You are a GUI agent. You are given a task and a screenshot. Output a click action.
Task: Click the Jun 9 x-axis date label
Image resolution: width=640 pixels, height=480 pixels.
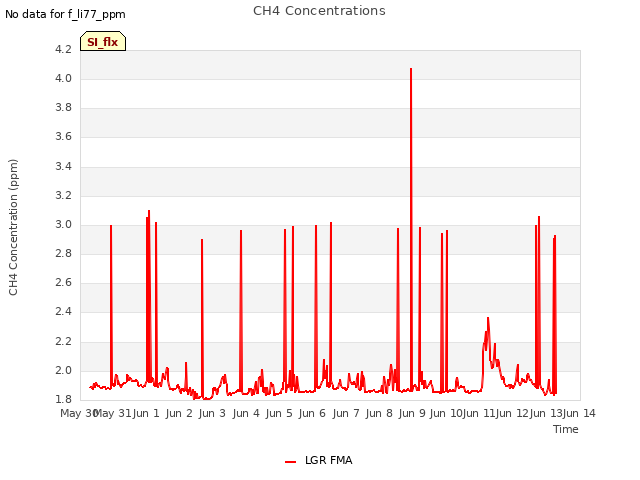412,413
